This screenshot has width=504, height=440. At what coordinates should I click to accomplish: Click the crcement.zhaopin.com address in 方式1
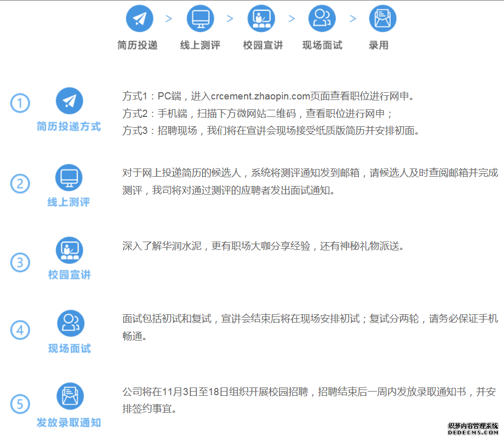click(x=260, y=96)
